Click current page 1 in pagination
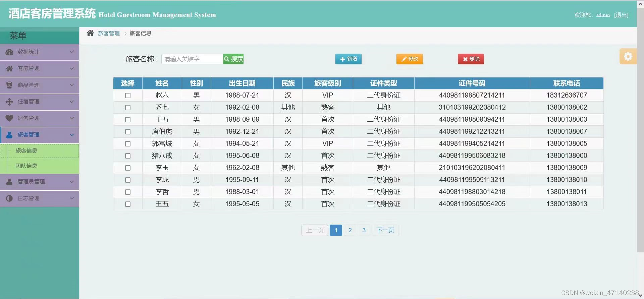644x299 pixels. click(336, 230)
